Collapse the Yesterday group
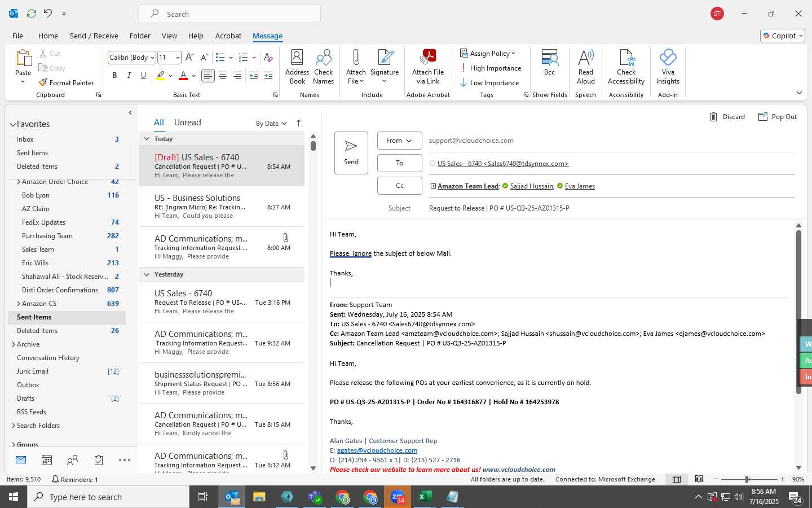The image size is (812, 508). [x=147, y=274]
